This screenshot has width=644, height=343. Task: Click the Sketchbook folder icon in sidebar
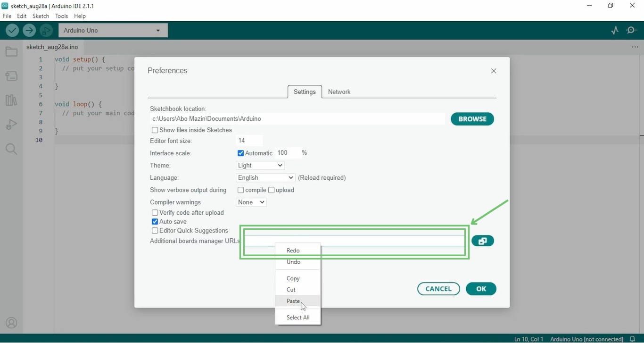click(11, 51)
